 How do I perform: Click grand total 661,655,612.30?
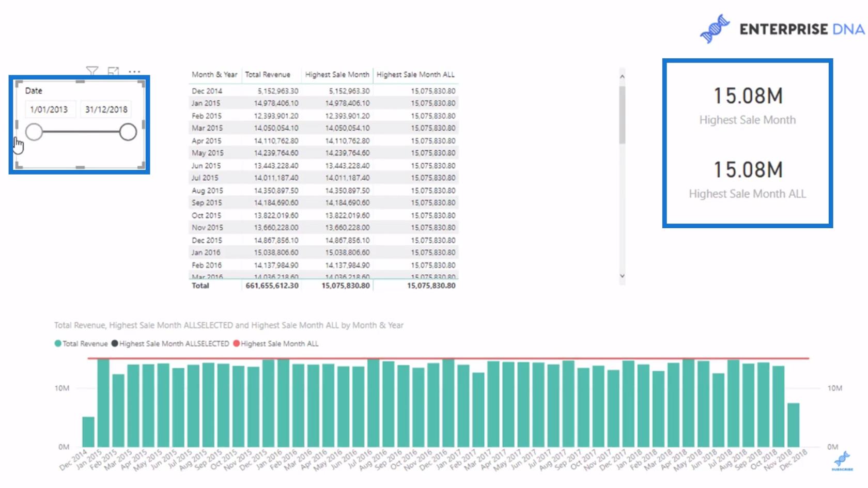pyautogui.click(x=272, y=286)
